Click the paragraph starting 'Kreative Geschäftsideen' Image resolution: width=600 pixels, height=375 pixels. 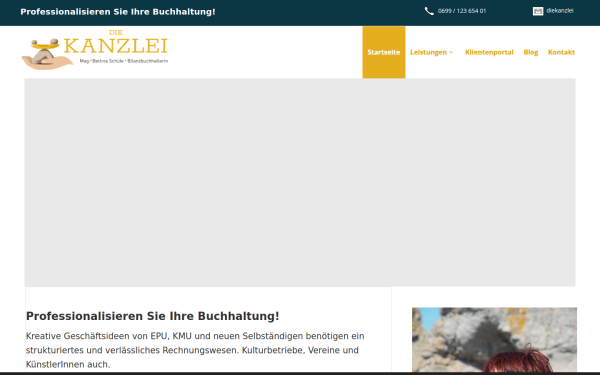coord(195,350)
